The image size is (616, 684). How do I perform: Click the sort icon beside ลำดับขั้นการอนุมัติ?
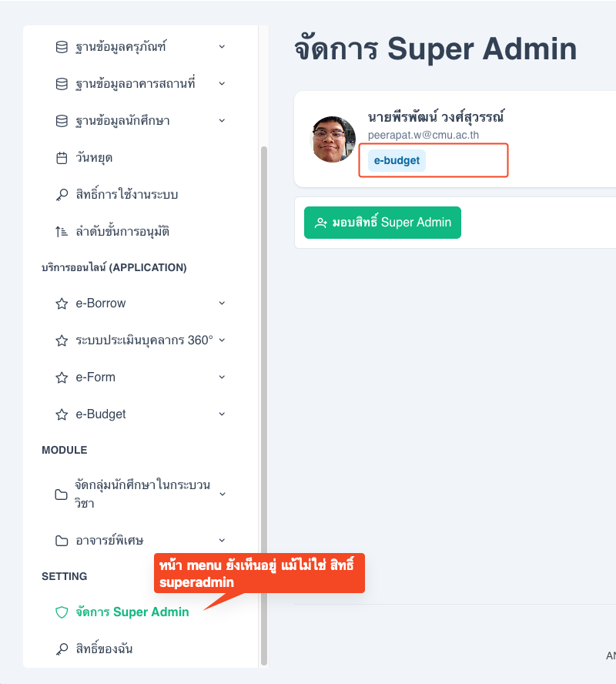point(62,232)
